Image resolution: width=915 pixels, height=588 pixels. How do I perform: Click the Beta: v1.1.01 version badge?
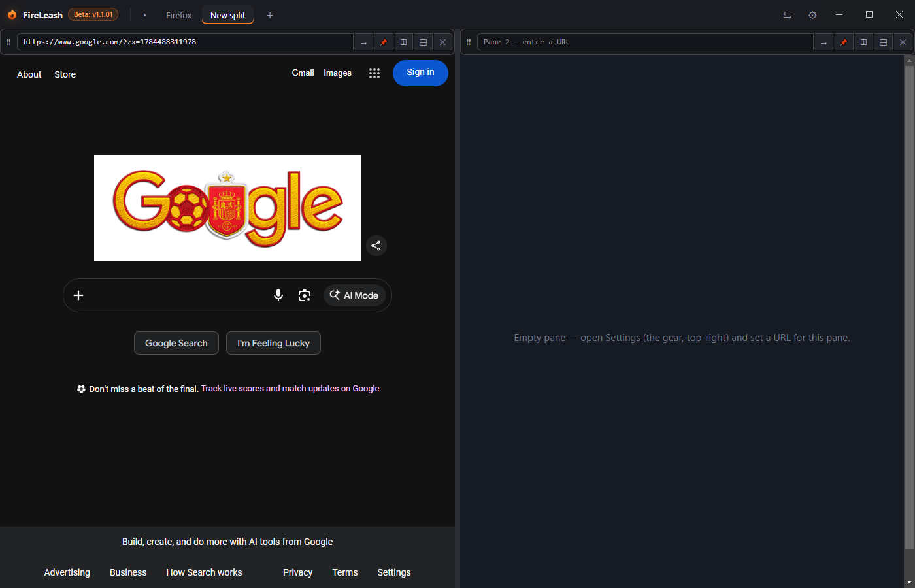click(93, 14)
